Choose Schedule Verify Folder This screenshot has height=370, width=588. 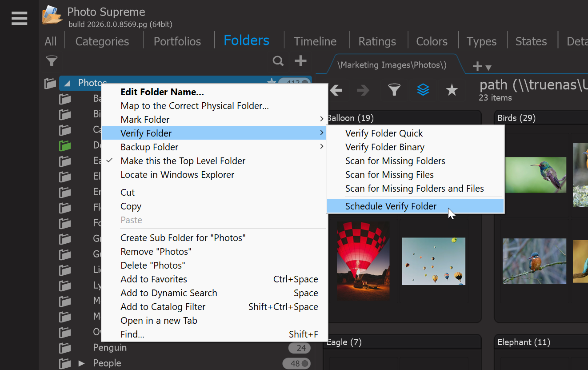(415, 206)
